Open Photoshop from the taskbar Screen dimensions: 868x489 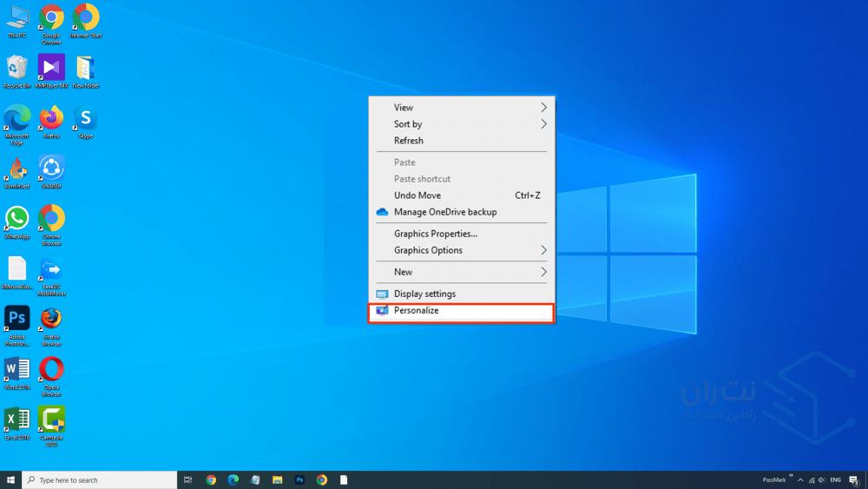coord(299,480)
